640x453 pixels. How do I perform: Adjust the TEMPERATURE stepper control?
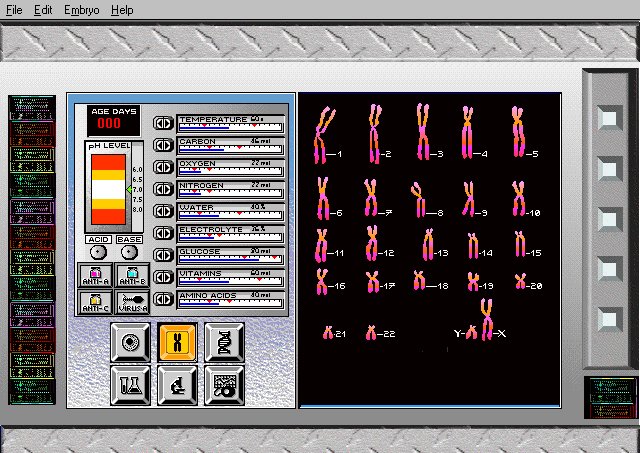[163, 123]
